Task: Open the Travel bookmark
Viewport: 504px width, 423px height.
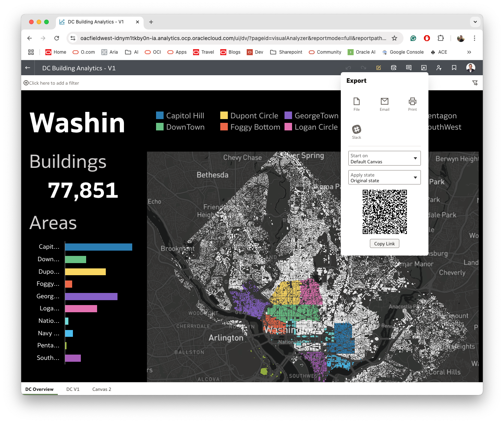Action: pos(204,52)
